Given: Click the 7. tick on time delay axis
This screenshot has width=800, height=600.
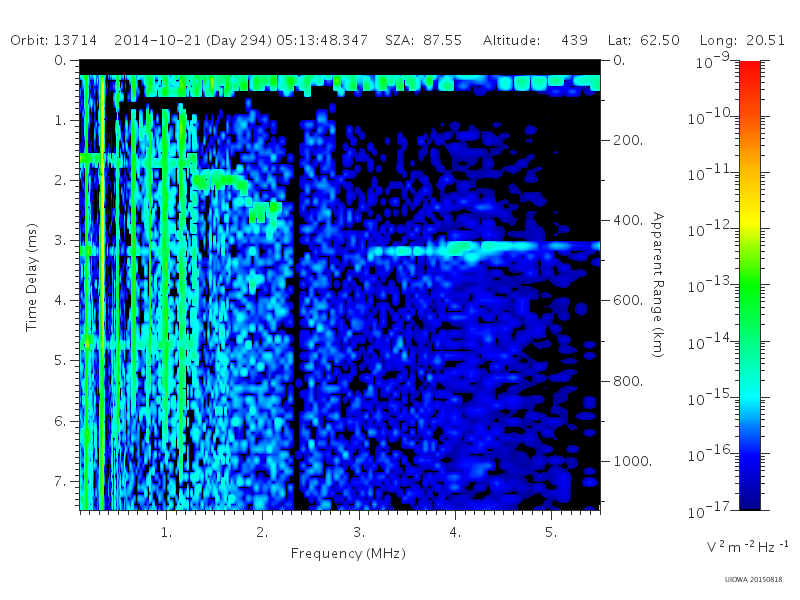Looking at the screenshot, I should 61,481.
